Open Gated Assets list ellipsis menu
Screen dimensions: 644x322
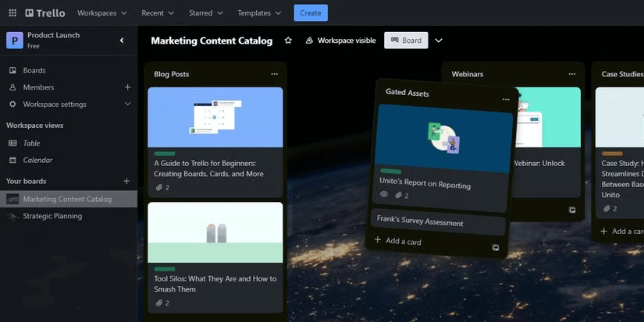505,100
